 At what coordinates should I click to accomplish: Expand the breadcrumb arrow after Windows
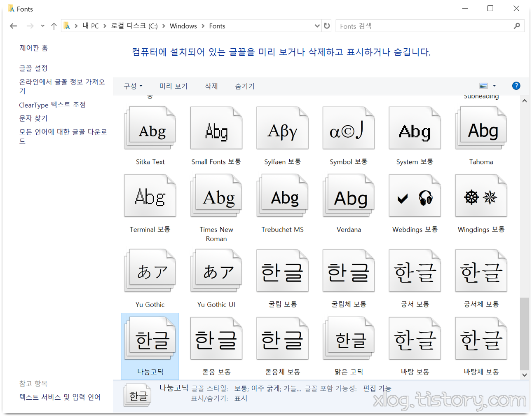pos(203,26)
